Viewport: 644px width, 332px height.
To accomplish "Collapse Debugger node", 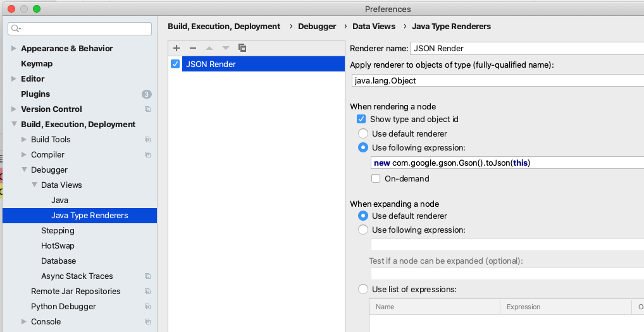I will pyautogui.click(x=24, y=169).
